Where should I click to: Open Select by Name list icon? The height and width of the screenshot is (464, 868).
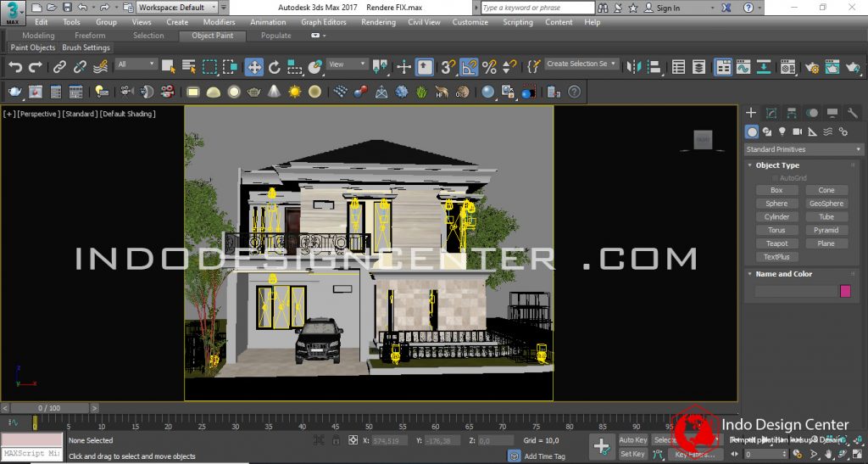(x=189, y=67)
